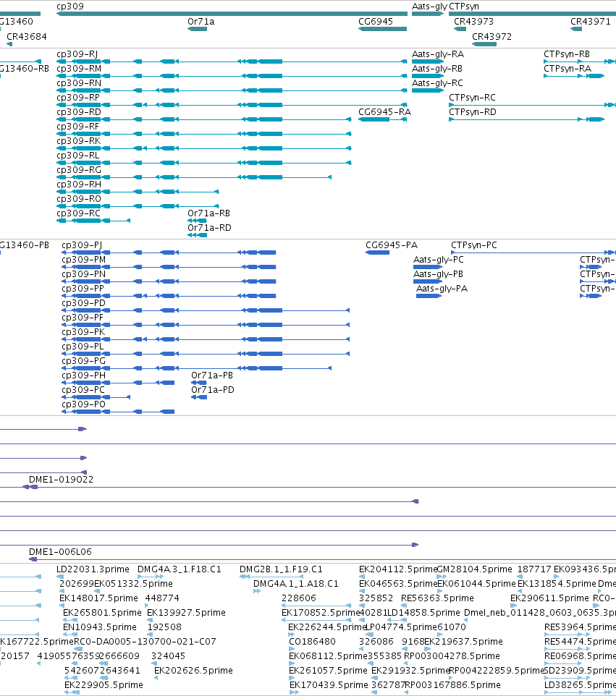
Task: Select the Aats-gly-RA transcript label
Action: tap(438, 54)
